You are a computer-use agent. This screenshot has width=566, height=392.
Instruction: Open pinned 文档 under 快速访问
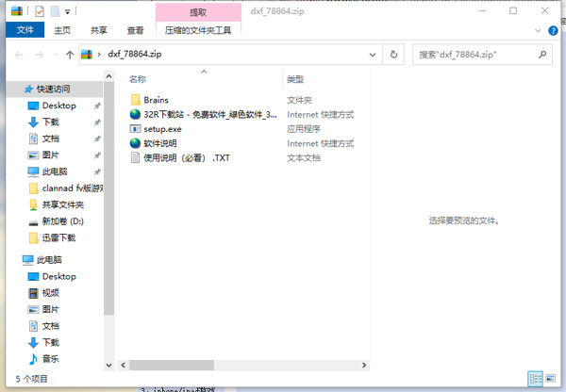click(51, 139)
